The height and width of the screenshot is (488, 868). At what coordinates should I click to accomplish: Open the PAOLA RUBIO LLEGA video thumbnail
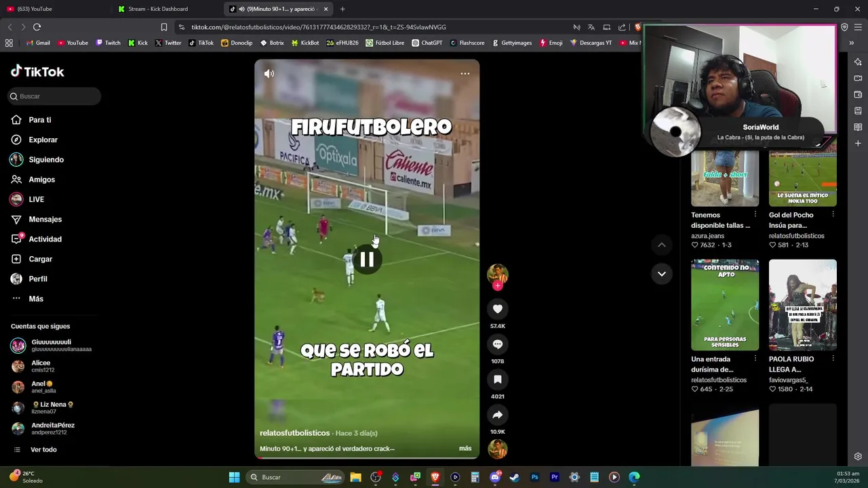pos(803,305)
